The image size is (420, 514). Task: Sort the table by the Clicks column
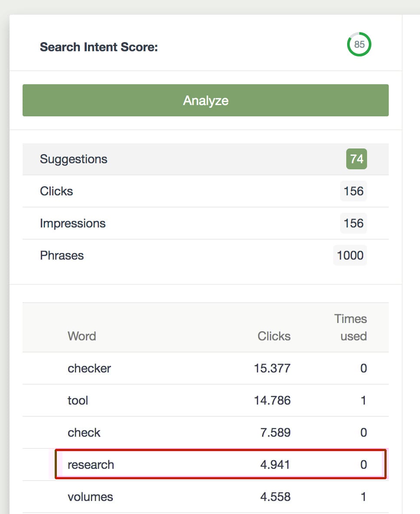coord(274,336)
